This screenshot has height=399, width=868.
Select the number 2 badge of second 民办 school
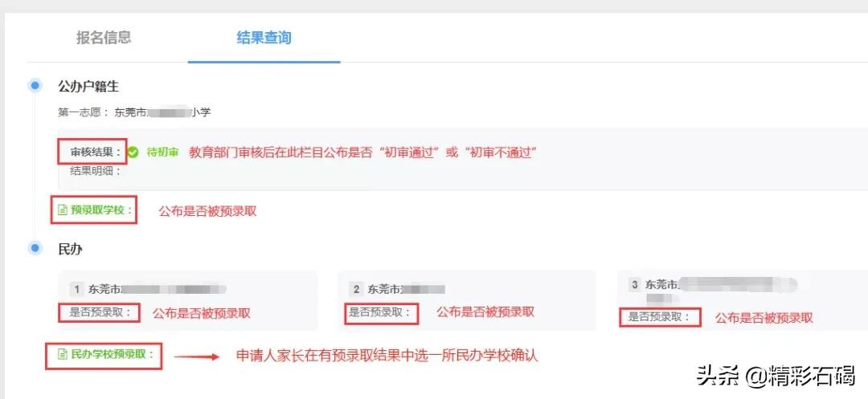coord(356,289)
